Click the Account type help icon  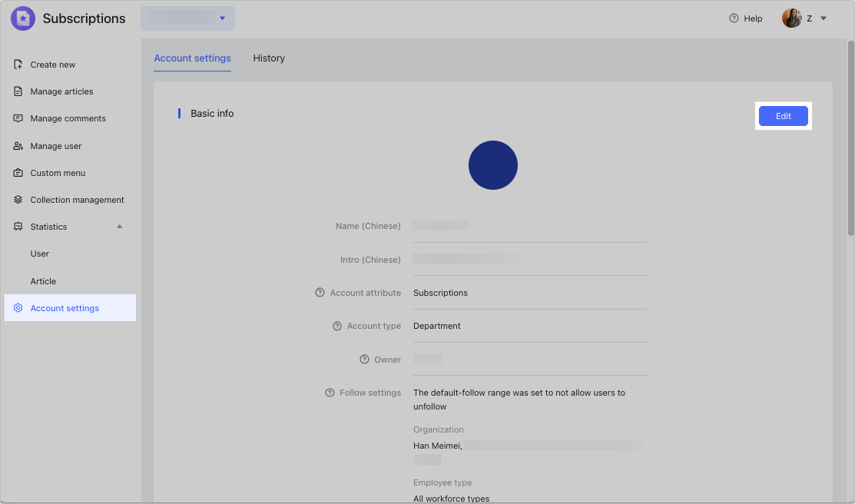click(337, 326)
